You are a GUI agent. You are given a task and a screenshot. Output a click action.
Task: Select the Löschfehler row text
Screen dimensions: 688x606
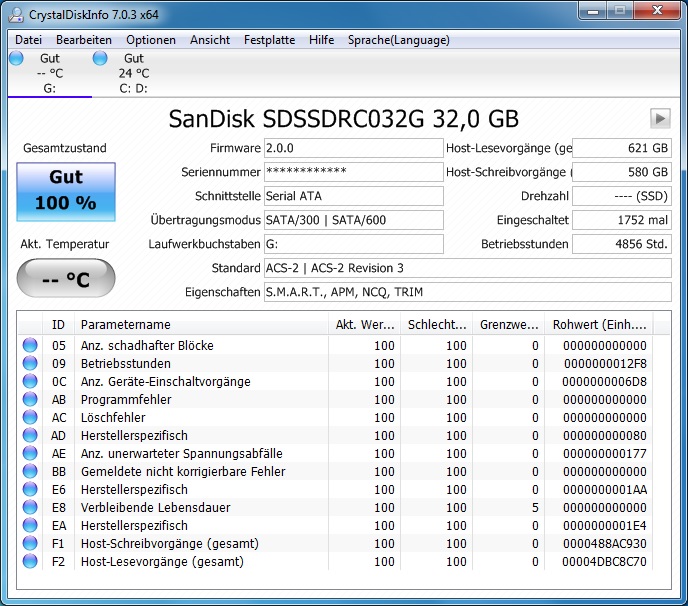tap(113, 417)
